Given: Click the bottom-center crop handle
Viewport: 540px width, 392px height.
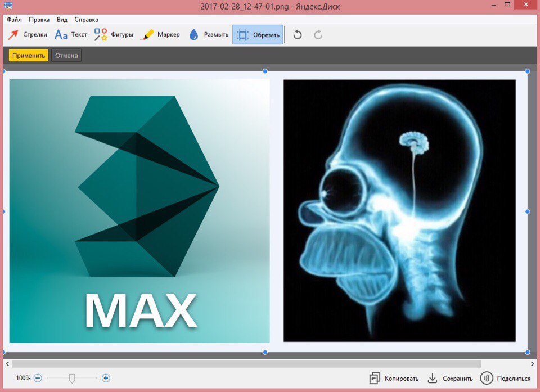Looking at the screenshot, I should click(x=265, y=352).
